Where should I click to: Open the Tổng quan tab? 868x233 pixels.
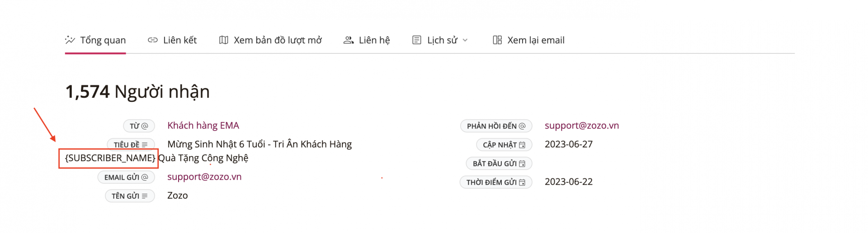click(95, 40)
